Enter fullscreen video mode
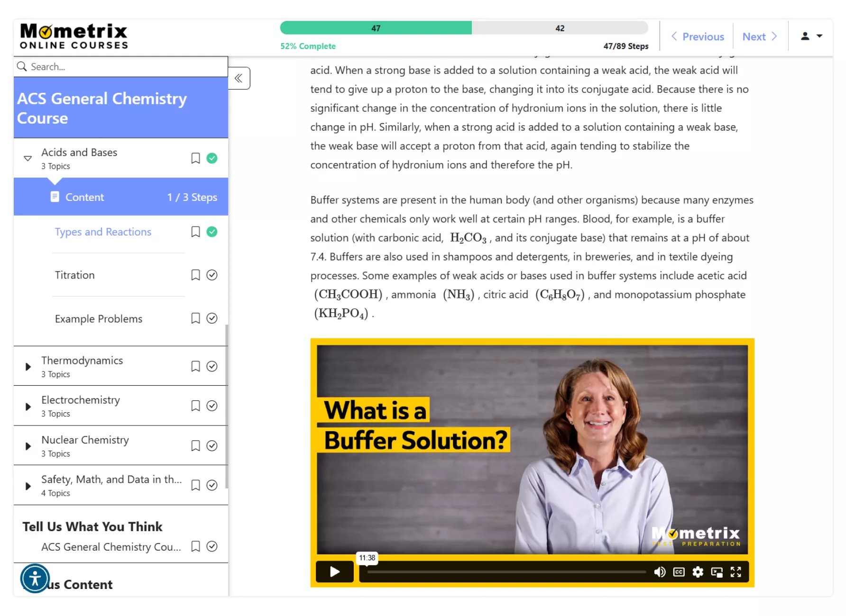The height and width of the screenshot is (616, 846). pos(736,572)
